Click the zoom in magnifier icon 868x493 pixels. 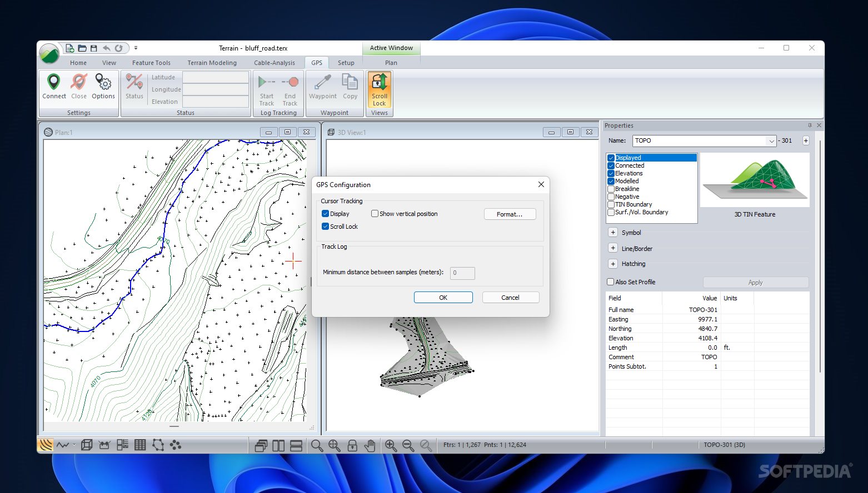click(x=391, y=445)
